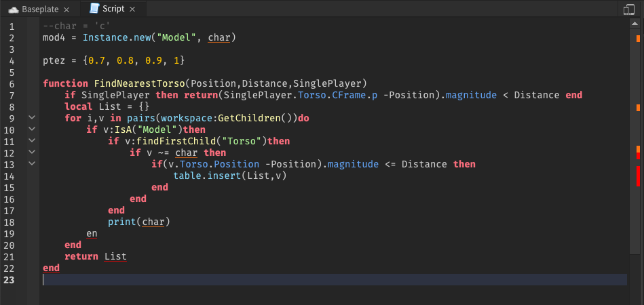Click the top orange warning marker in scrollbar
This screenshot has width=644, height=305.
[638, 39]
